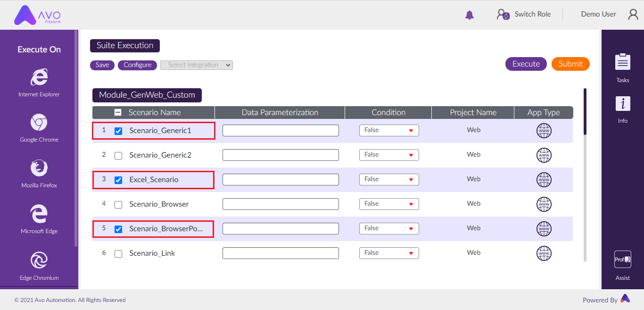
Task: Click the Project Name column header
Action: point(473,112)
